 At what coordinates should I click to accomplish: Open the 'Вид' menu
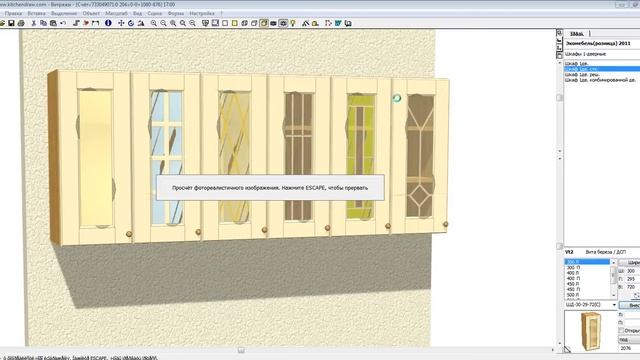(x=138, y=13)
